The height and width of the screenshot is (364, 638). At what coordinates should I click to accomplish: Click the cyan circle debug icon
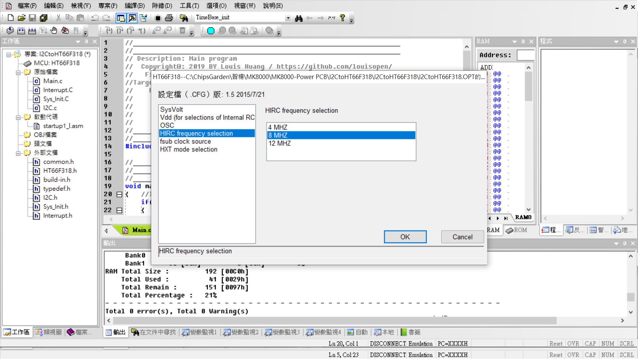click(x=211, y=31)
